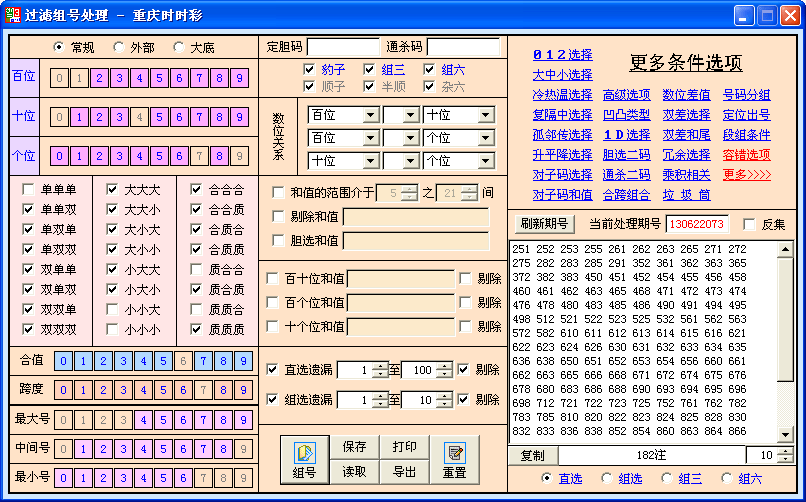The image size is (806, 502).
Task: Enable the 单单单 checkbox
Action: tap(28, 189)
